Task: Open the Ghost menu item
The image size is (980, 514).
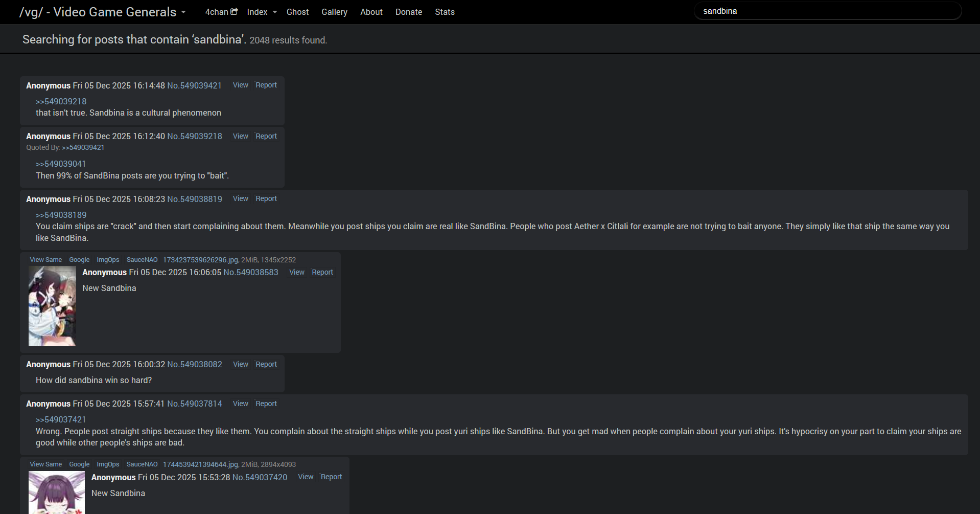Action: 297,12
